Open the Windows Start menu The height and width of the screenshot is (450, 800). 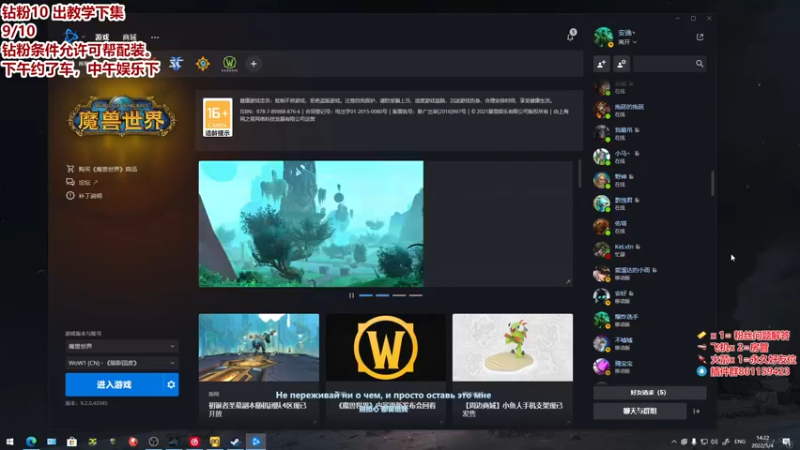(x=10, y=441)
